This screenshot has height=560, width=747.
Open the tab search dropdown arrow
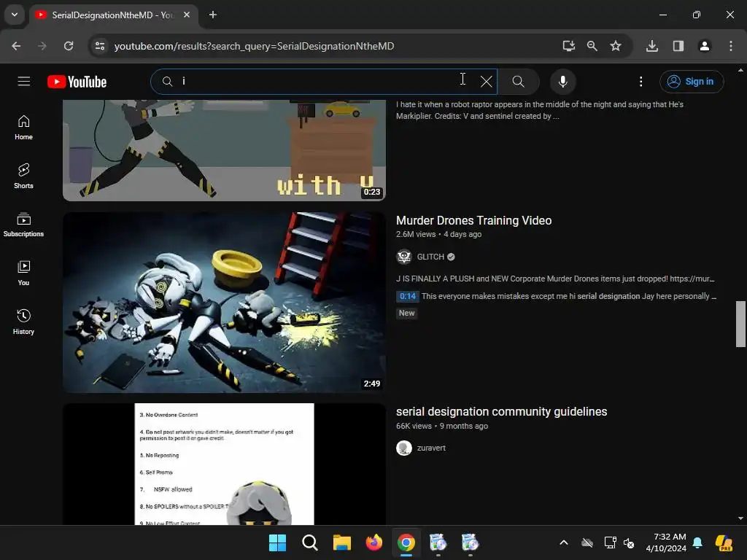coord(15,15)
